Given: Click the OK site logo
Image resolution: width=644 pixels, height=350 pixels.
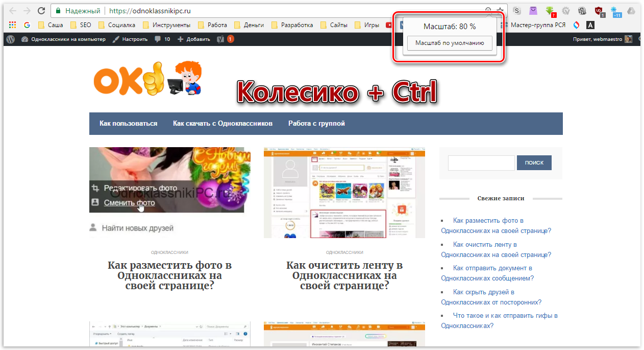Looking at the screenshot, I should coord(148,78).
